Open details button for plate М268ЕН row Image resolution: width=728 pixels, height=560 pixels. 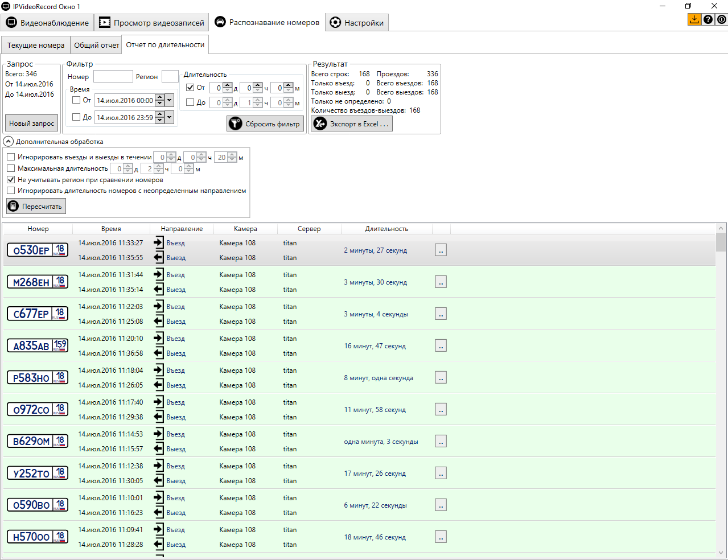click(441, 282)
